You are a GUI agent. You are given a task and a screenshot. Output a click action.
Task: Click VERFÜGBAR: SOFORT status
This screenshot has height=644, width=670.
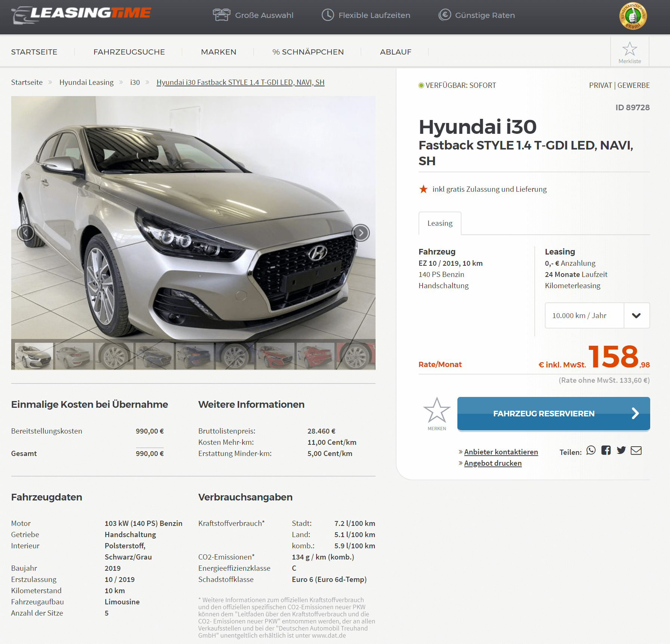pos(457,85)
